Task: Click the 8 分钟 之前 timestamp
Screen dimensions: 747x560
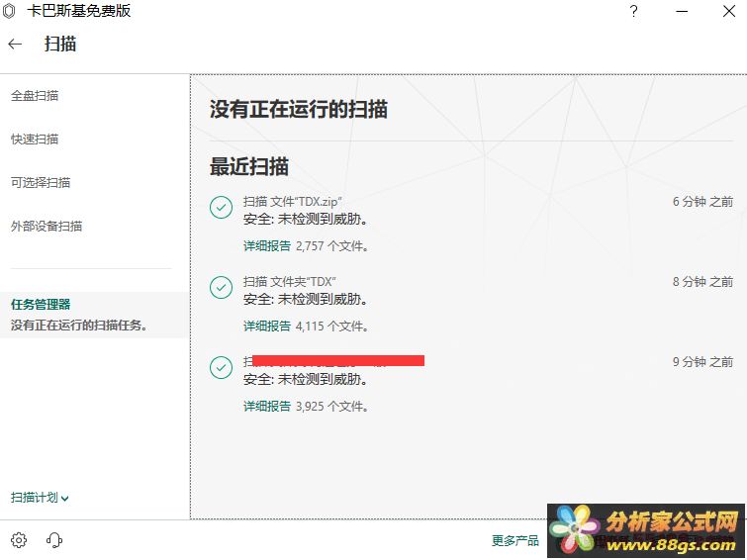Action: click(702, 282)
